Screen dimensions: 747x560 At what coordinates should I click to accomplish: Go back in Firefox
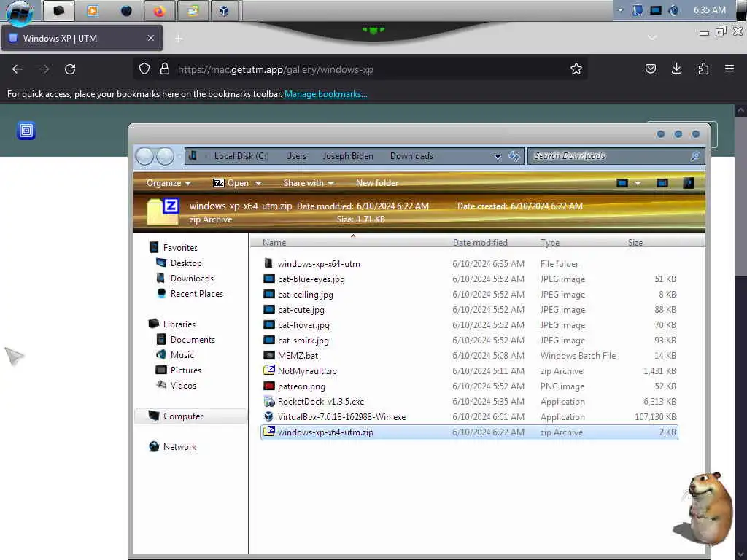[18, 69]
